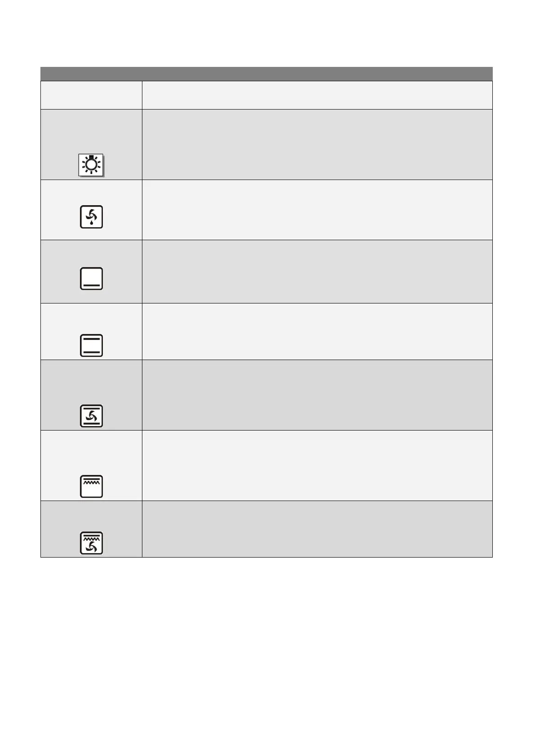Select the top and bottom heat icon

[91, 345]
